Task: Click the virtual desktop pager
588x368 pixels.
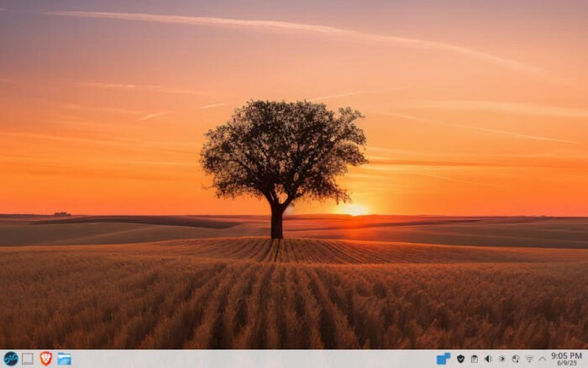Action: tap(28, 359)
